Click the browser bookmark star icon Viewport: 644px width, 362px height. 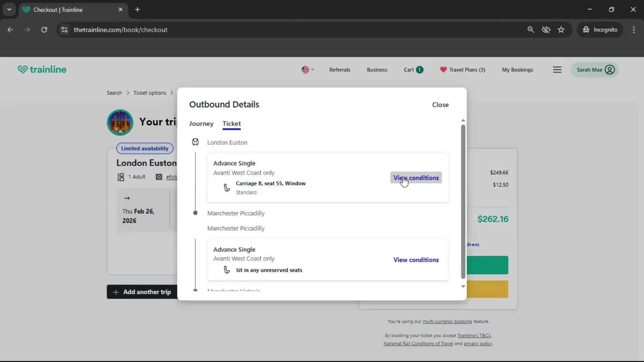tap(561, 29)
